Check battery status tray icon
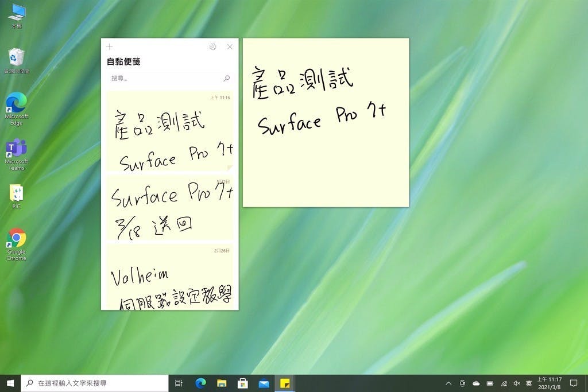This screenshot has width=588, height=392. pyautogui.click(x=490, y=383)
